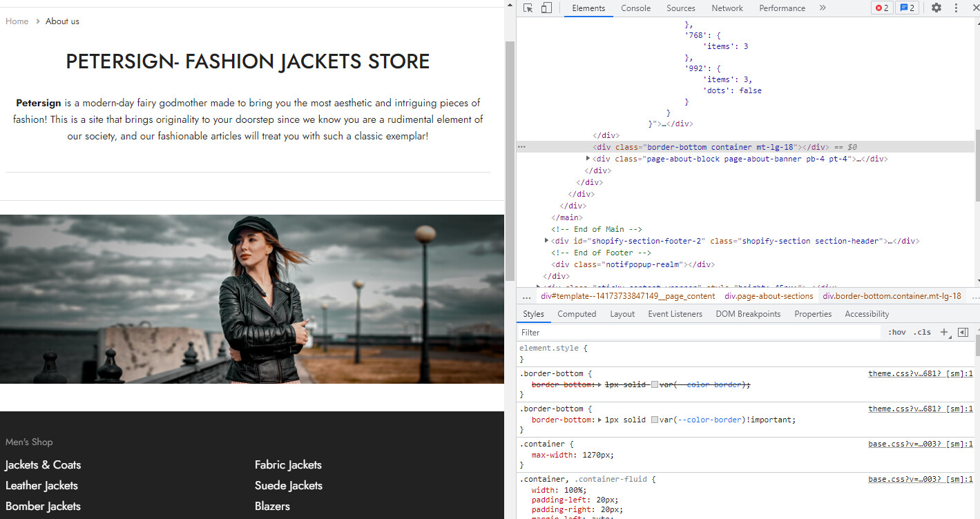Screen dimensions: 980x519
Task: Switch to the Console tab
Action: [x=635, y=8]
